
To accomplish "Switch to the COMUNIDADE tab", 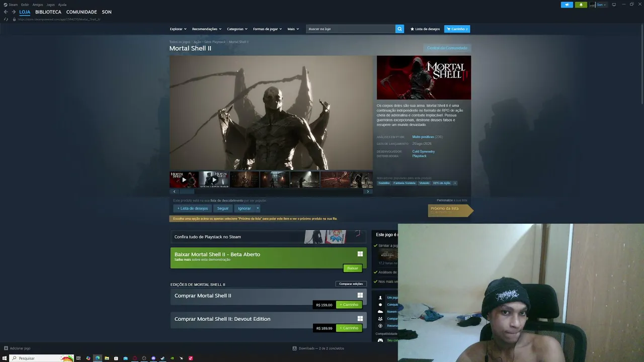I will (82, 12).
